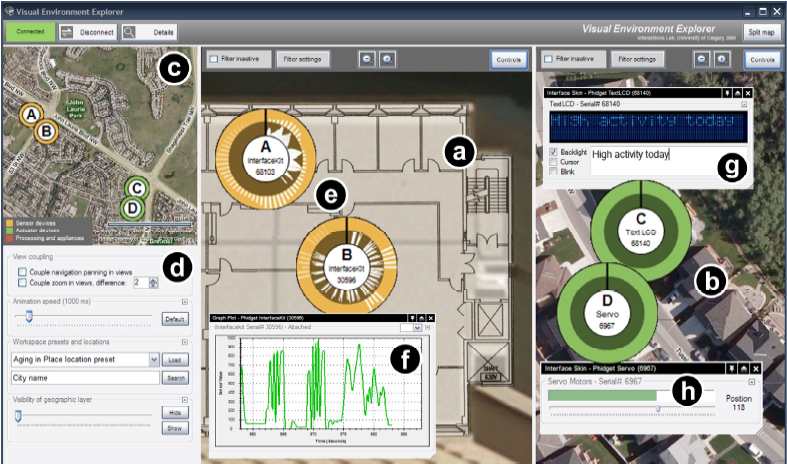The image size is (787, 464).
Task: Click the High activity today text box
Action: (669, 161)
